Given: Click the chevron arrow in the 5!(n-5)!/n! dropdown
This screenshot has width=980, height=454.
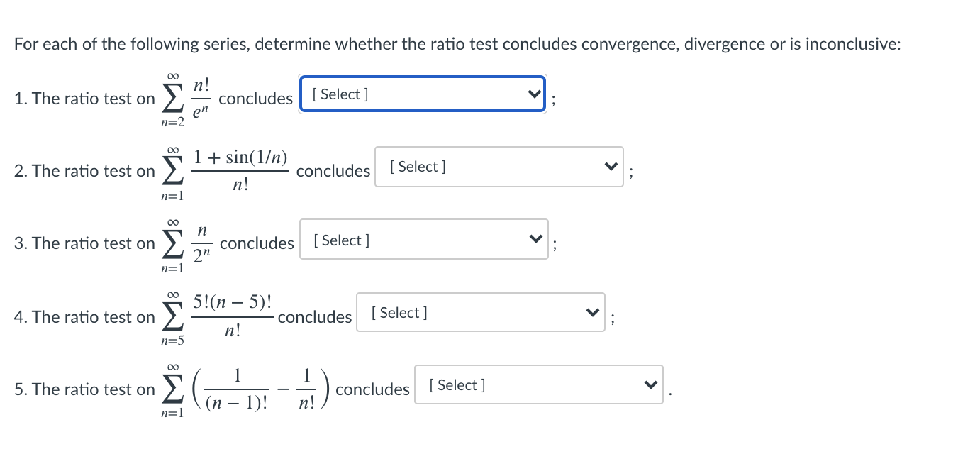Looking at the screenshot, I should [591, 313].
